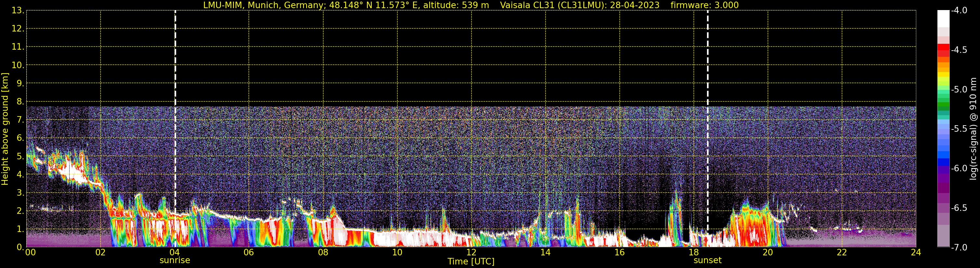Click the 'log(rc-signal) @ 910 nm' colorbar label

coord(973,129)
